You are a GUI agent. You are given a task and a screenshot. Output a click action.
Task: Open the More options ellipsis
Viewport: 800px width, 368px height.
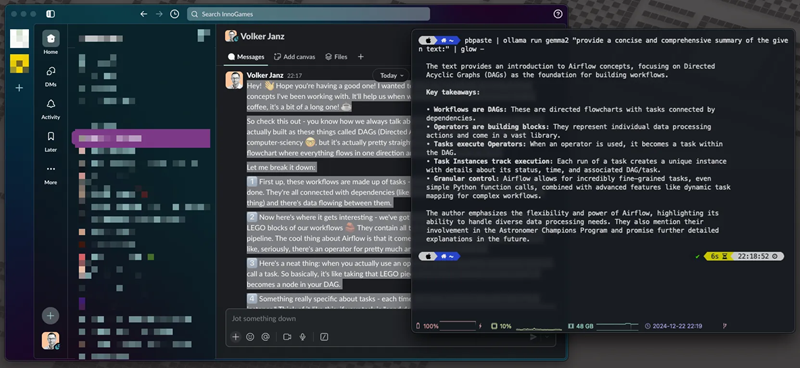(x=51, y=169)
